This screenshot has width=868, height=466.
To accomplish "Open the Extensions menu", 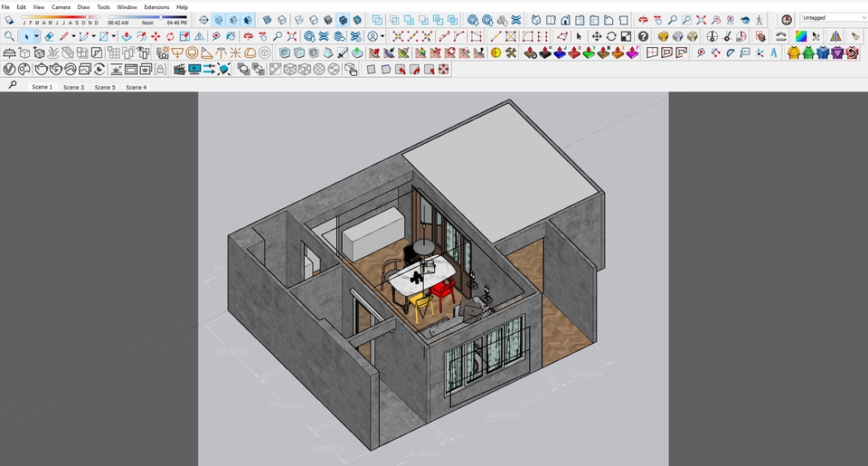I will (156, 6).
